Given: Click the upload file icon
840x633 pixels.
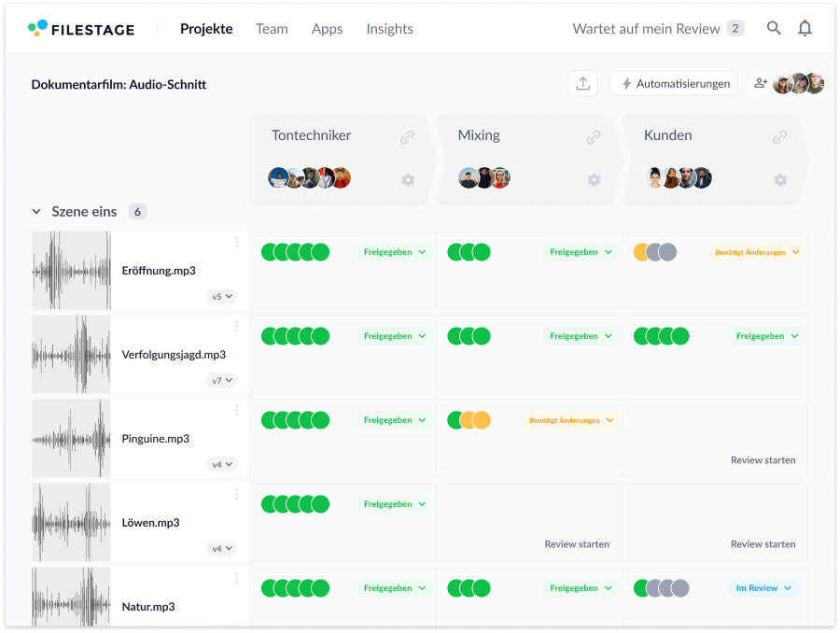Looking at the screenshot, I should point(583,84).
